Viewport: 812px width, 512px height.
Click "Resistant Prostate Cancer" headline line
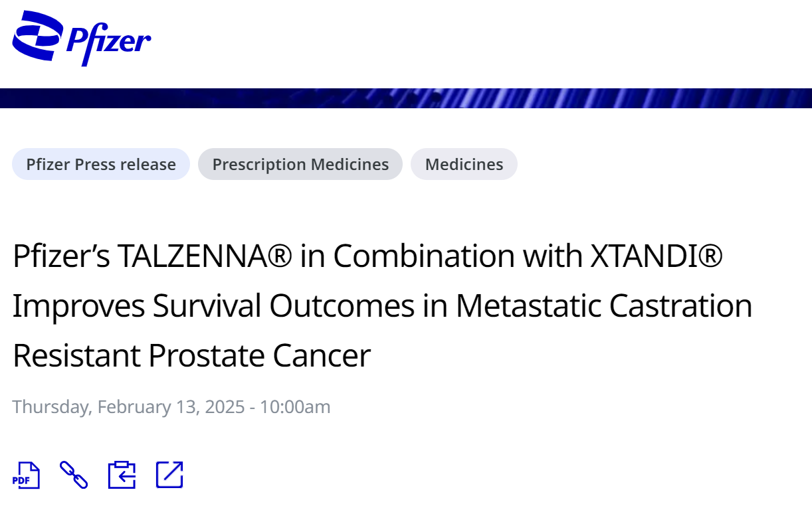pos(191,356)
